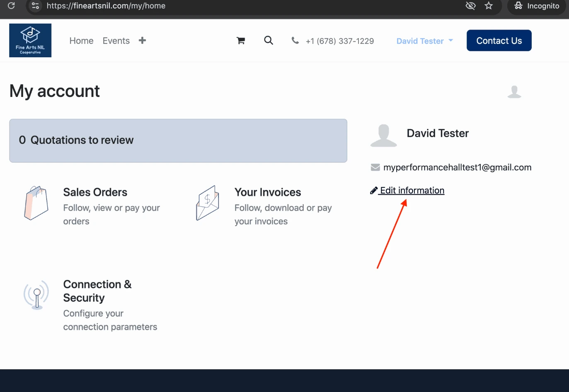
Task: Expand the David Tester user dropdown
Action: tap(424, 41)
